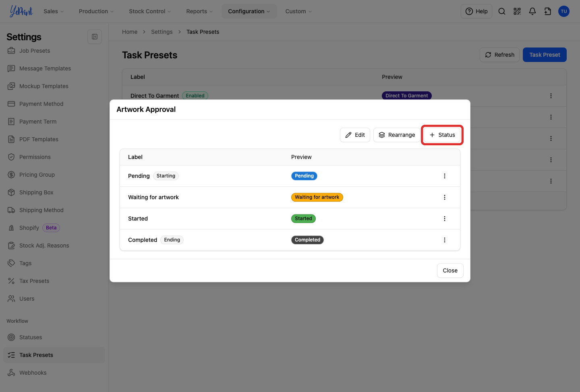
Task: Collapse the Settings sidebar panel icon
Action: pyautogui.click(x=95, y=37)
